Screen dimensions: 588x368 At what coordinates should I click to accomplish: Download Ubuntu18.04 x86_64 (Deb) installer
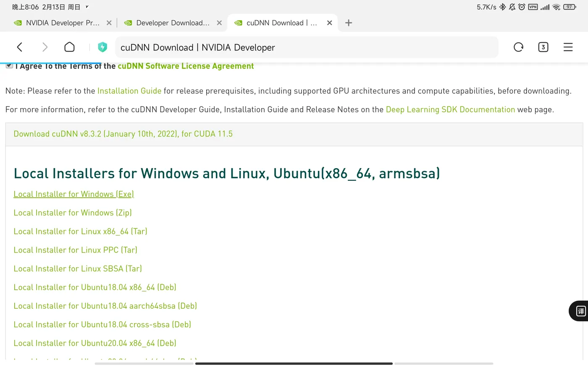pos(95,287)
